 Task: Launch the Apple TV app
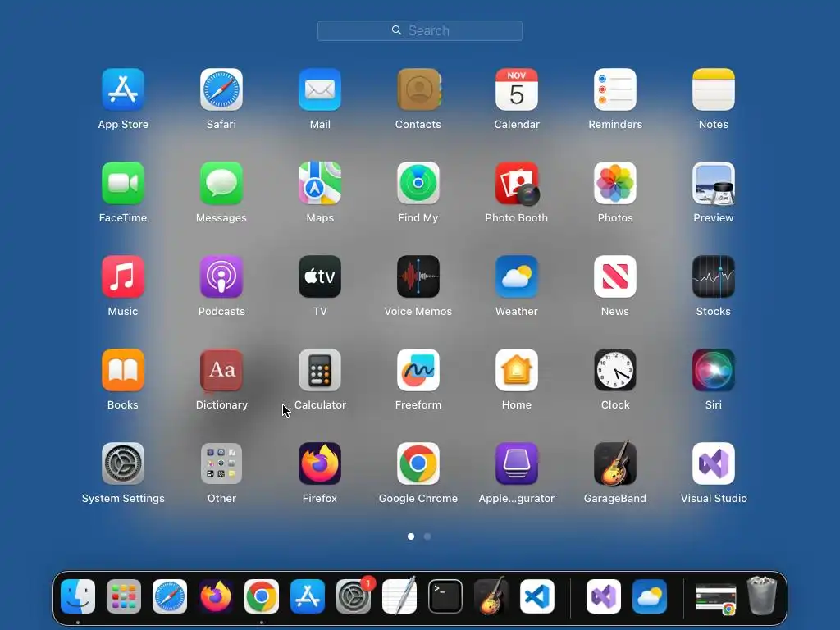tap(320, 276)
